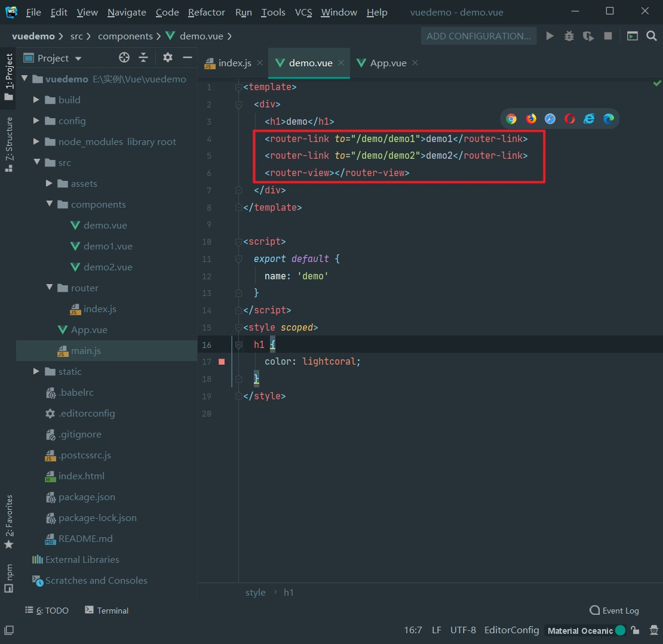This screenshot has height=644, width=663.
Task: Collapse the components folder
Action: coord(50,204)
